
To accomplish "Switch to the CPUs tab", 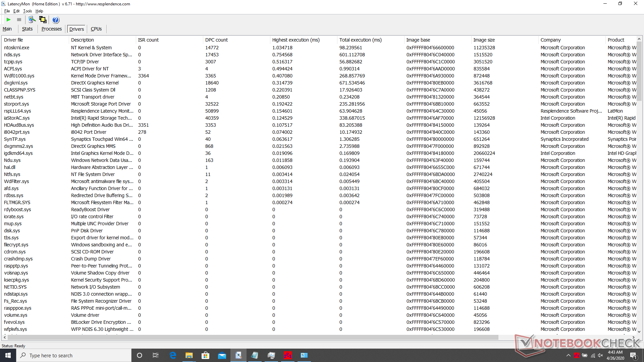I will [x=96, y=29].
